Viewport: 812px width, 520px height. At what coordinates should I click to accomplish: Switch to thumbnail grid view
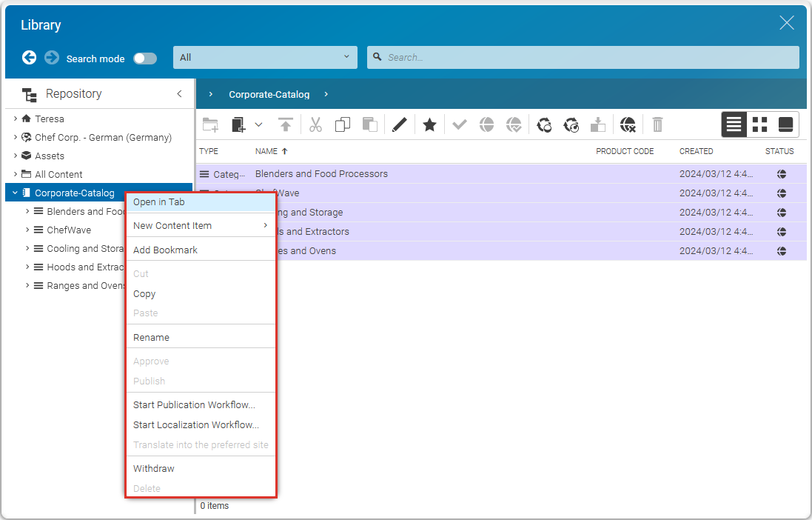[759, 124]
